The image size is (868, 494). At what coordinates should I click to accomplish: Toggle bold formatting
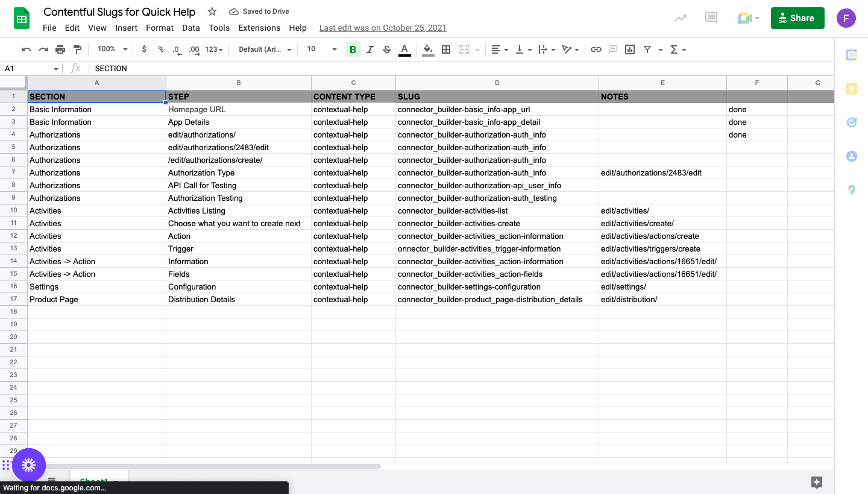pyautogui.click(x=353, y=49)
